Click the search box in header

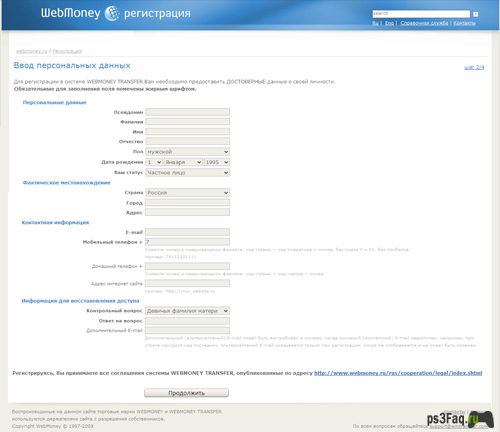421,14
